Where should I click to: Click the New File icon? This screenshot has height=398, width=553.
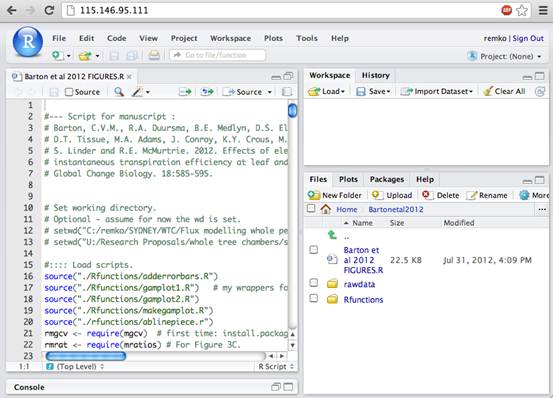[x=57, y=55]
